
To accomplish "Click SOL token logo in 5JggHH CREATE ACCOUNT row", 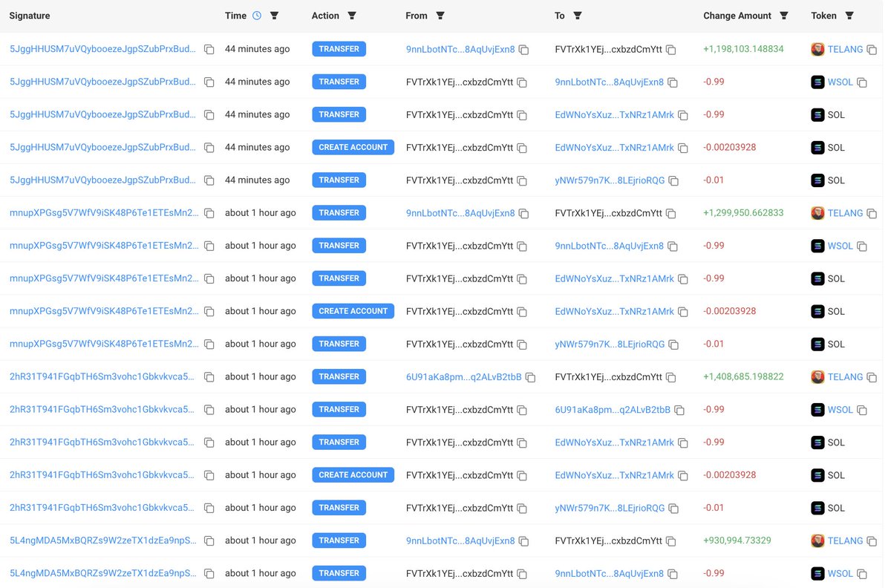I will click(817, 147).
